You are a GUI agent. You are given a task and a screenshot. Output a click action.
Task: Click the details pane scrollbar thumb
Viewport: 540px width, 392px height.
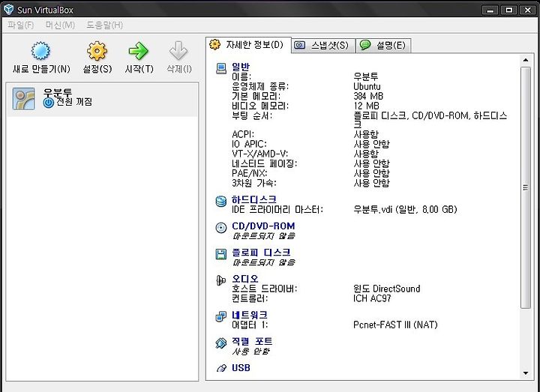coord(526,187)
